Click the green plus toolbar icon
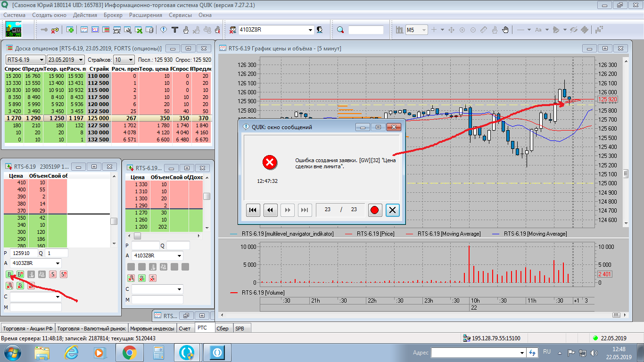This screenshot has width=644, height=362. pyautogui.click(x=70, y=30)
